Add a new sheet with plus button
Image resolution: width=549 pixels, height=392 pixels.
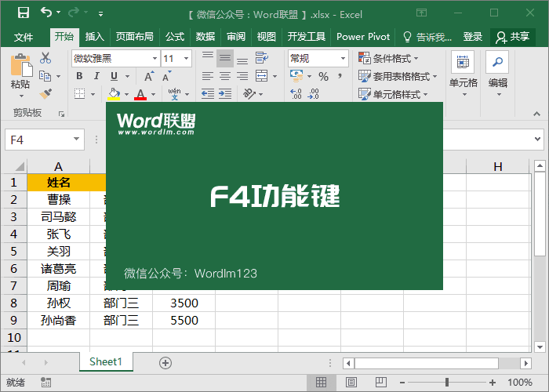click(x=165, y=363)
